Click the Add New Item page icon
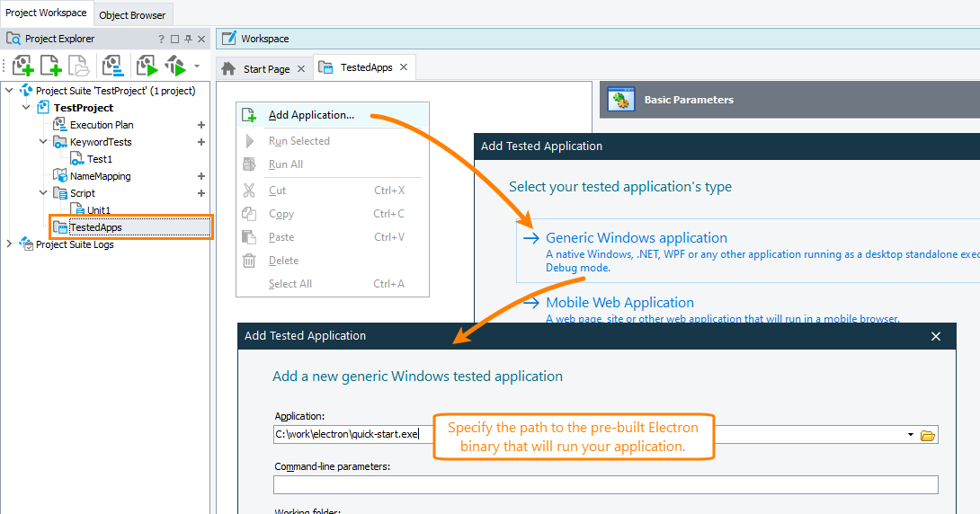Viewport: 980px width, 514px height. 51,66
